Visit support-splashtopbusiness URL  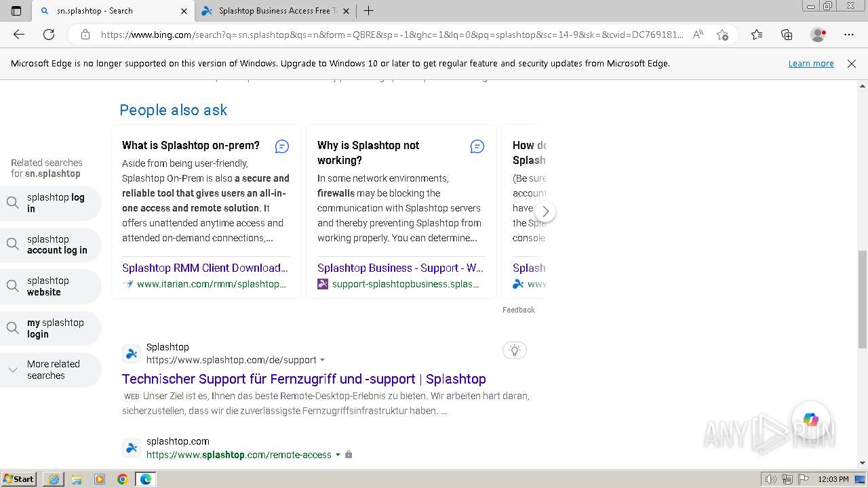point(406,284)
